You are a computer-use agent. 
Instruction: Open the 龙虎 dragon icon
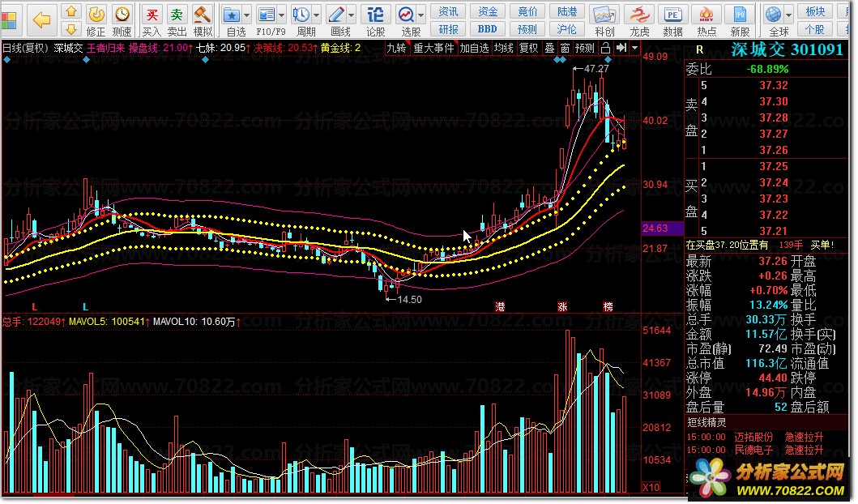tap(638, 15)
